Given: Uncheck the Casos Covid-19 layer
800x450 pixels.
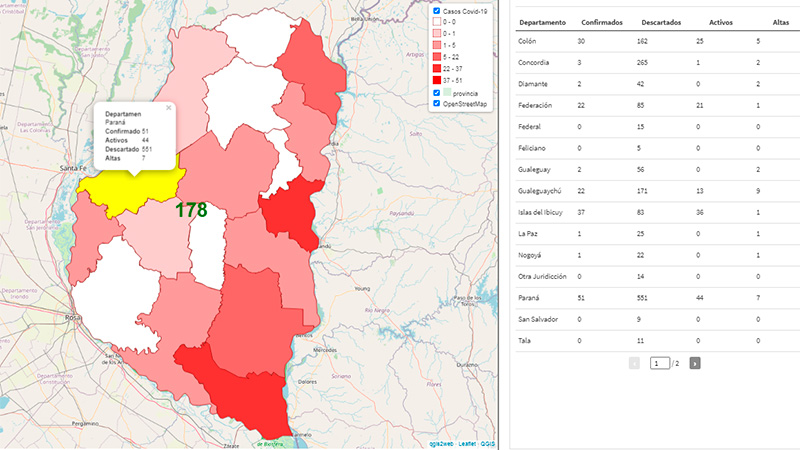Looking at the screenshot, I should coord(435,11).
